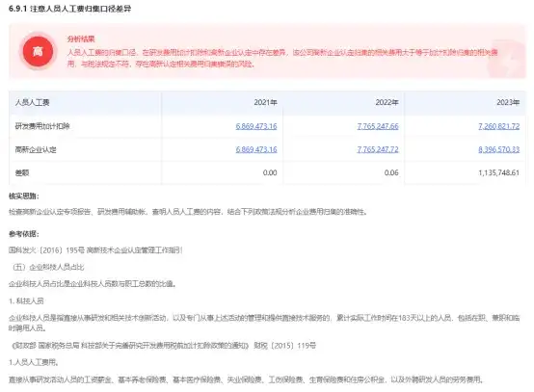Click the 核实思路 heading

point(24,196)
